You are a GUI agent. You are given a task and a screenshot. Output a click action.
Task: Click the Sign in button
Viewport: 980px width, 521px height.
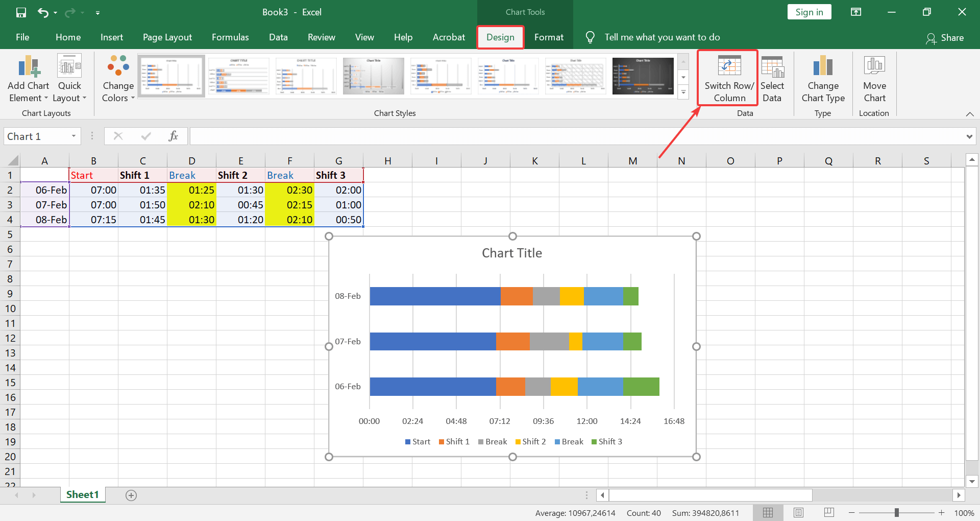(x=809, y=11)
